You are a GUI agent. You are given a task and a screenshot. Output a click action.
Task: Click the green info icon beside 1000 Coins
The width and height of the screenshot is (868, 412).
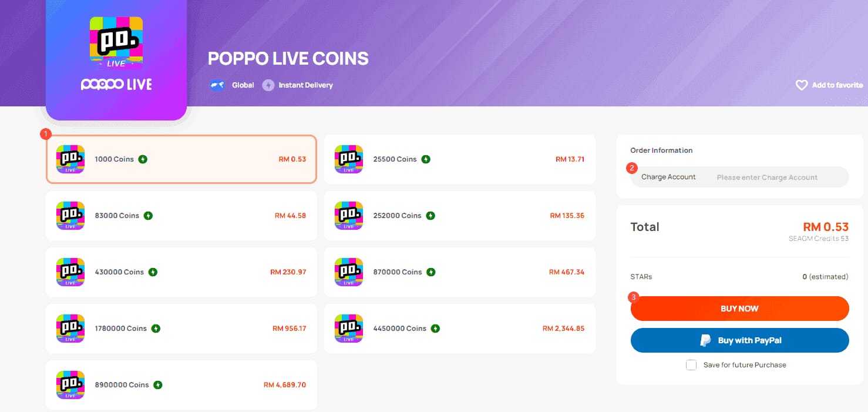[x=144, y=159]
